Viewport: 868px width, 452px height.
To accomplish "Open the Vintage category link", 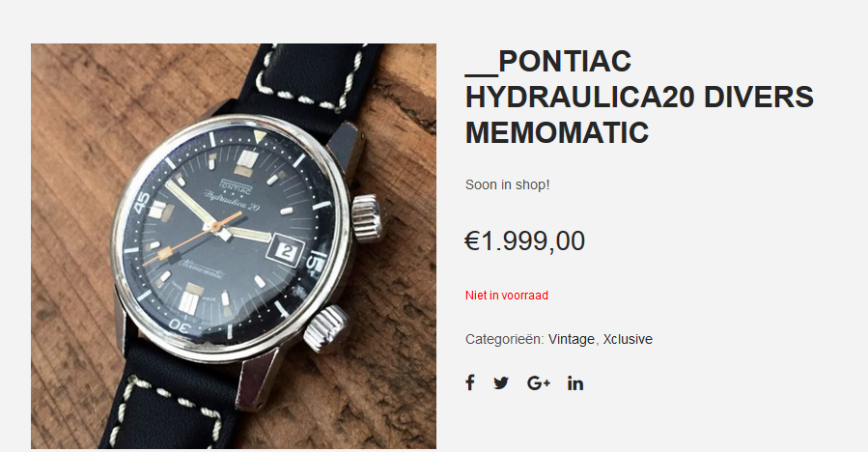I will tap(572, 339).
